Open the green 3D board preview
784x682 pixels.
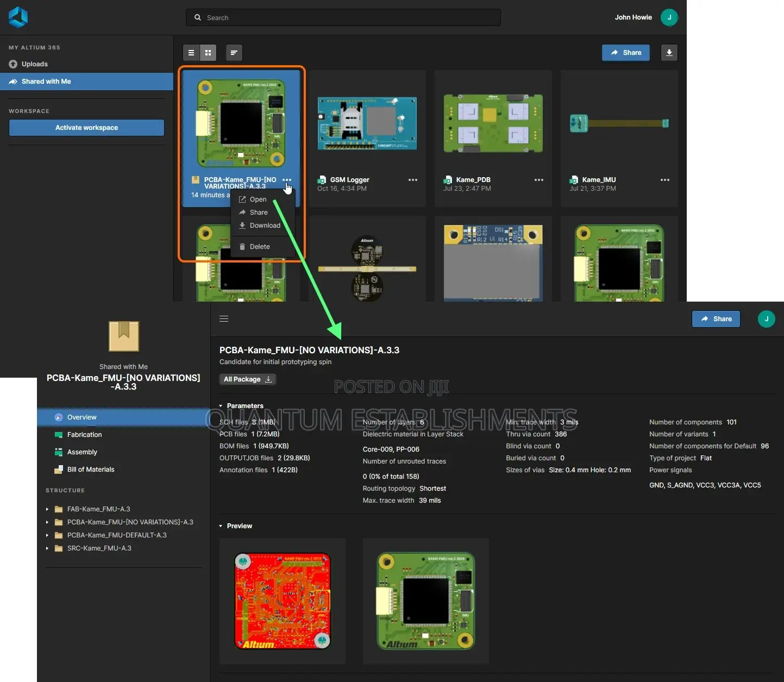(426, 601)
